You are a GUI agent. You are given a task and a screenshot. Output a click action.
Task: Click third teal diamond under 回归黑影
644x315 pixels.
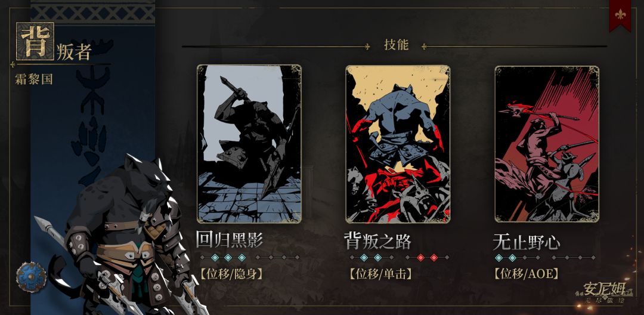point(241,258)
